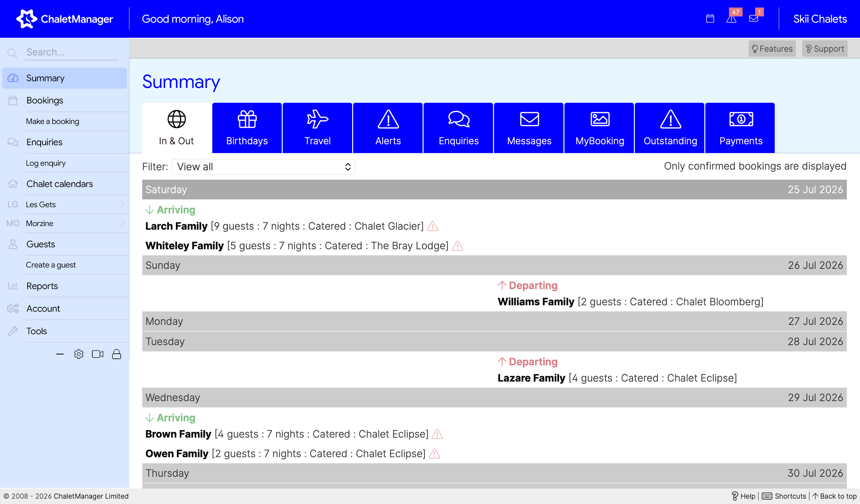
Task: Click the Help question mark icon in footer
Action: [735, 496]
